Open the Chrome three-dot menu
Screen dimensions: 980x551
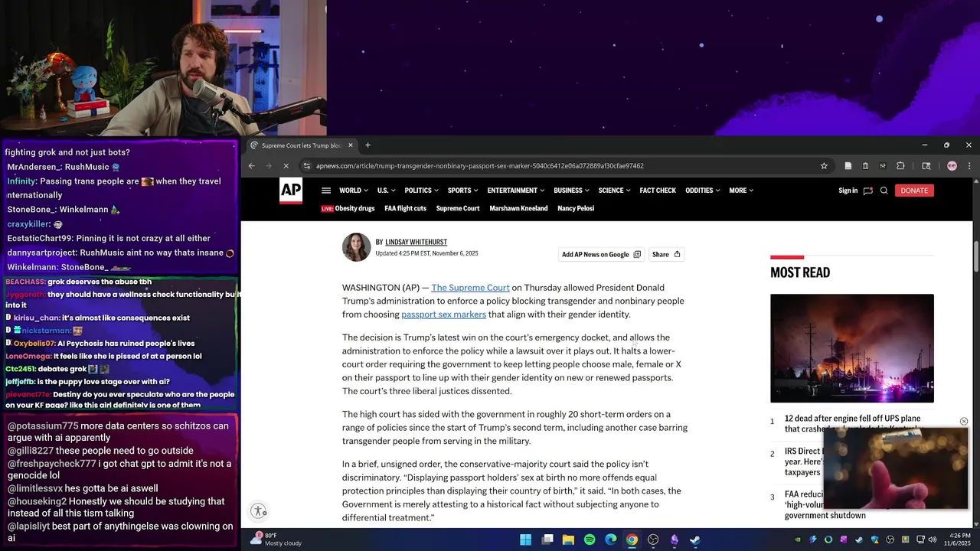[969, 166]
